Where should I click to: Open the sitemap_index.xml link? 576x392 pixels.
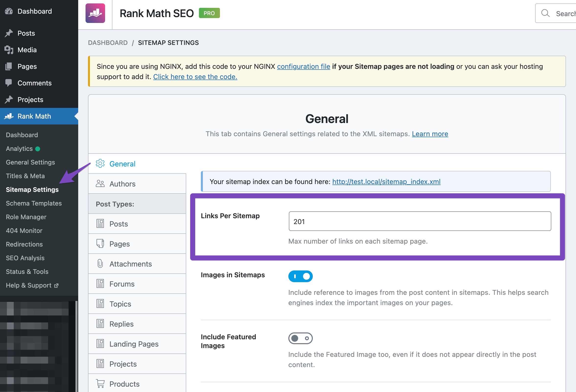386,182
